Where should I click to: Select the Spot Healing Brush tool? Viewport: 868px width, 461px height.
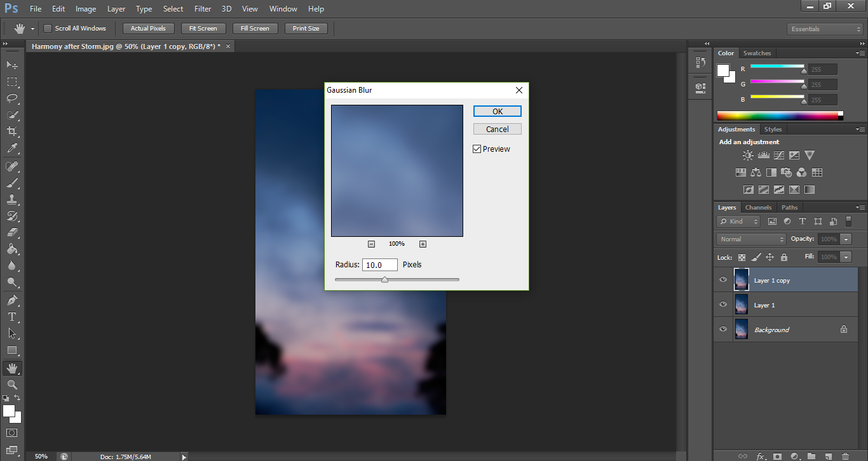point(12,166)
